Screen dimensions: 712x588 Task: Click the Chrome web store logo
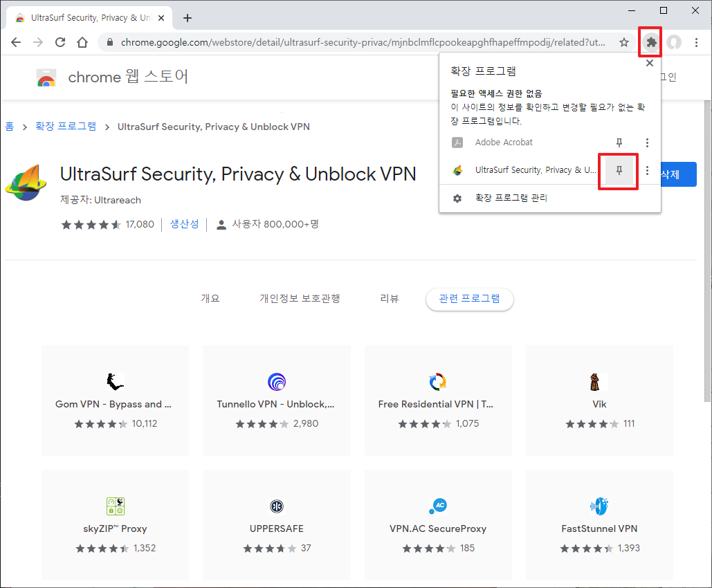click(46, 77)
